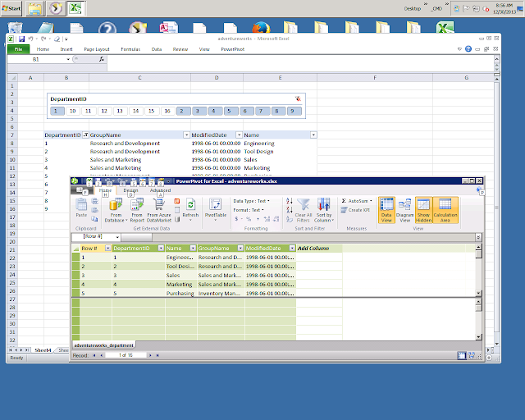525x420 pixels.
Task: Click Paste in PowerPivot clipboard group
Action: (x=81, y=208)
